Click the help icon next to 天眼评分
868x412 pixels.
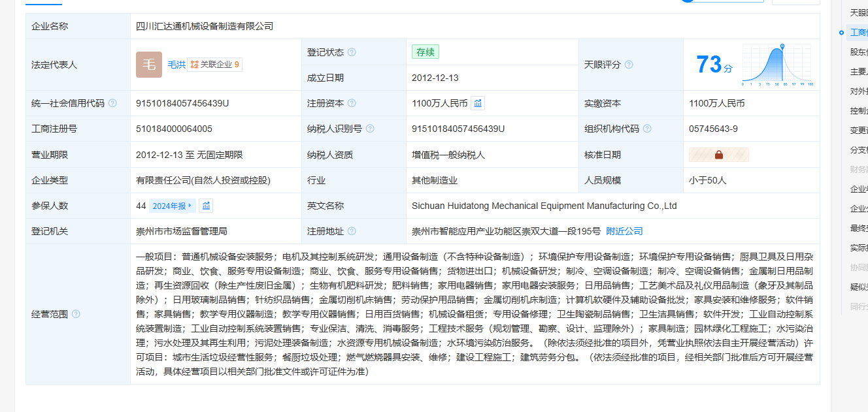(629, 65)
